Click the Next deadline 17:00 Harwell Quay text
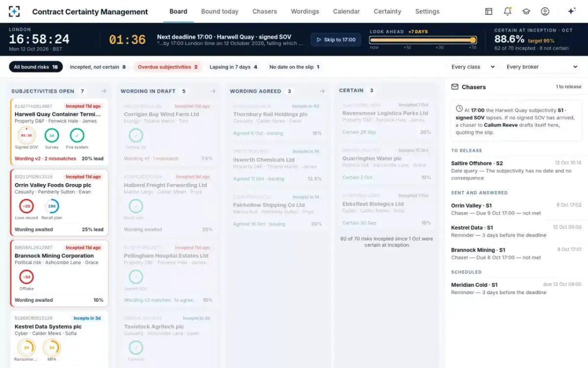The height and width of the screenshot is (368, 588). [x=224, y=37]
